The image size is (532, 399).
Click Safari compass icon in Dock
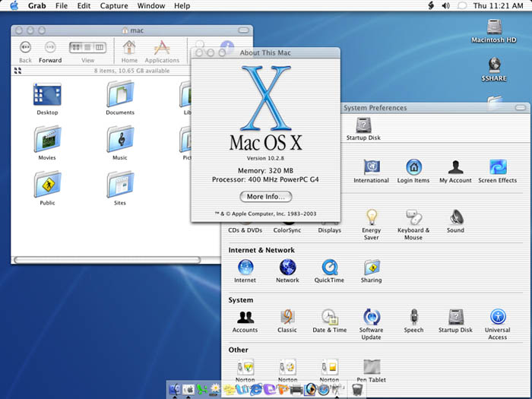point(324,390)
